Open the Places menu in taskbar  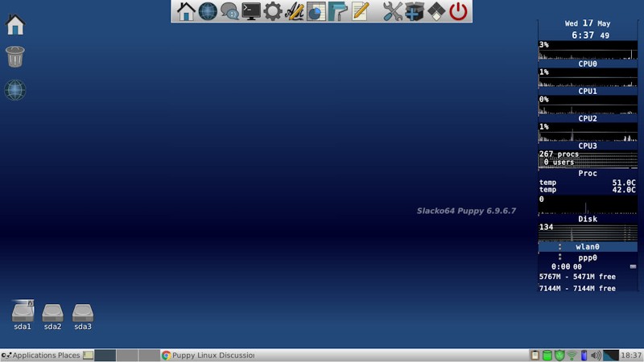[68, 355]
